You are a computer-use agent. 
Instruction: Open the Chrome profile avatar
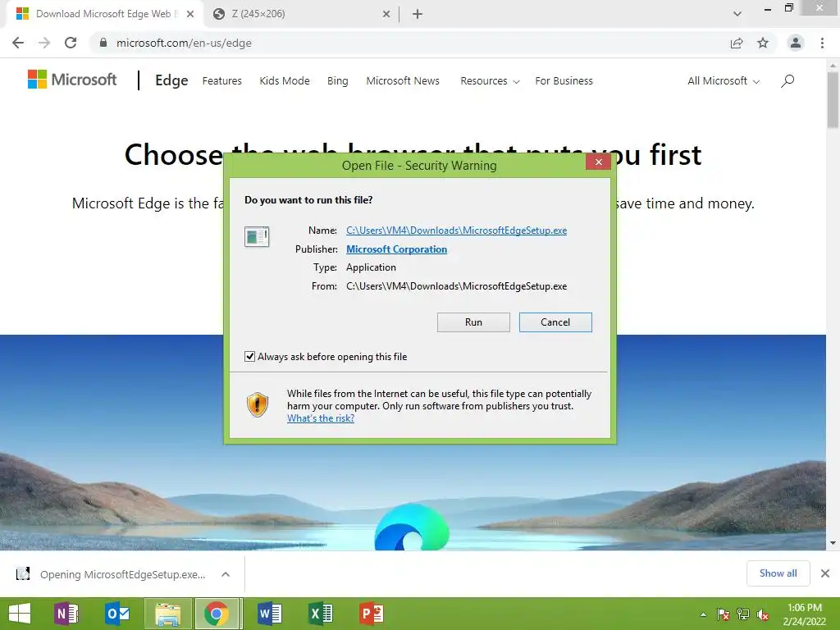click(796, 43)
